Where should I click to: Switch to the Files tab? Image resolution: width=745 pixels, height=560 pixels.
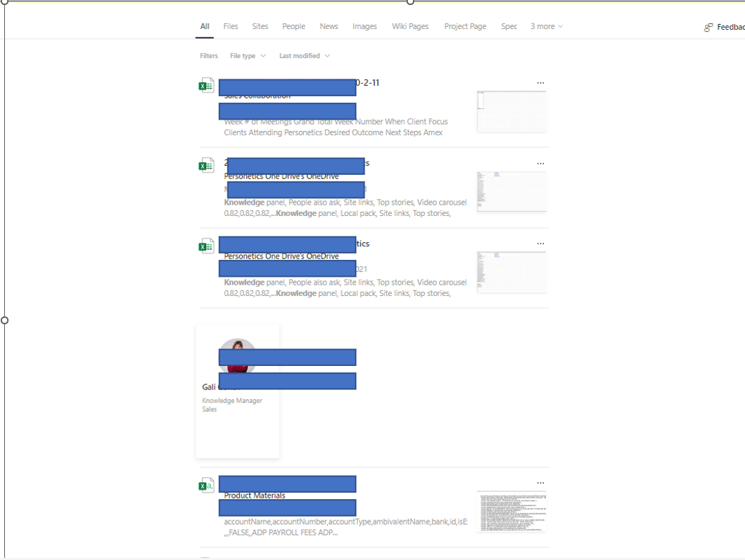click(x=230, y=26)
